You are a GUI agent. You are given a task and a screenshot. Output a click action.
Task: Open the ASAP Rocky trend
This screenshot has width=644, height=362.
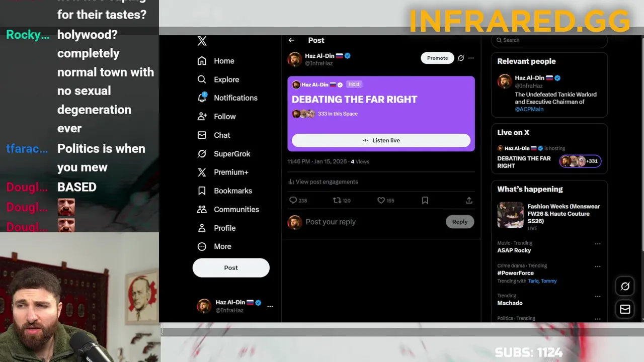point(514,250)
